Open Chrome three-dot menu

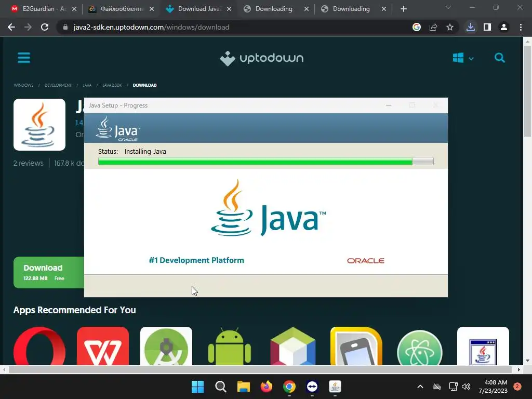(521, 27)
